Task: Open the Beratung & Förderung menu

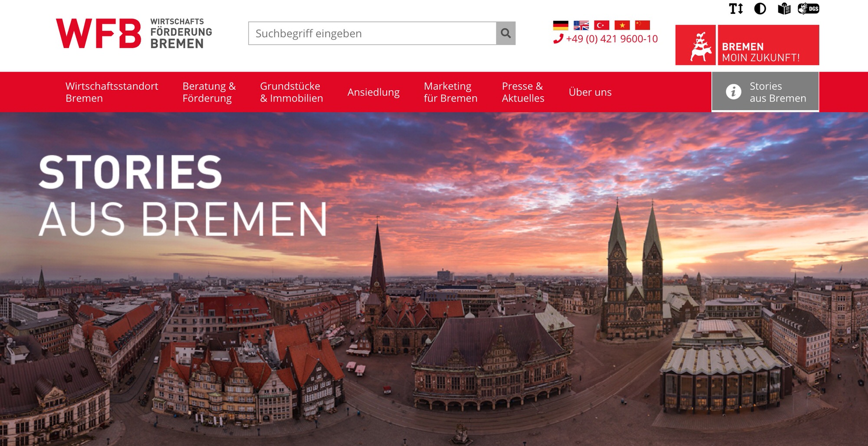Action: coord(209,92)
